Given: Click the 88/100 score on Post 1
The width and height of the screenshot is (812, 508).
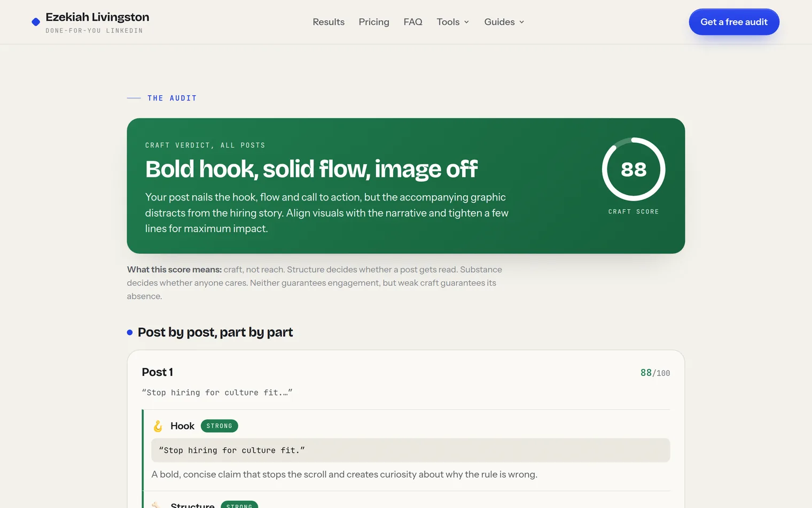Looking at the screenshot, I should [x=655, y=373].
